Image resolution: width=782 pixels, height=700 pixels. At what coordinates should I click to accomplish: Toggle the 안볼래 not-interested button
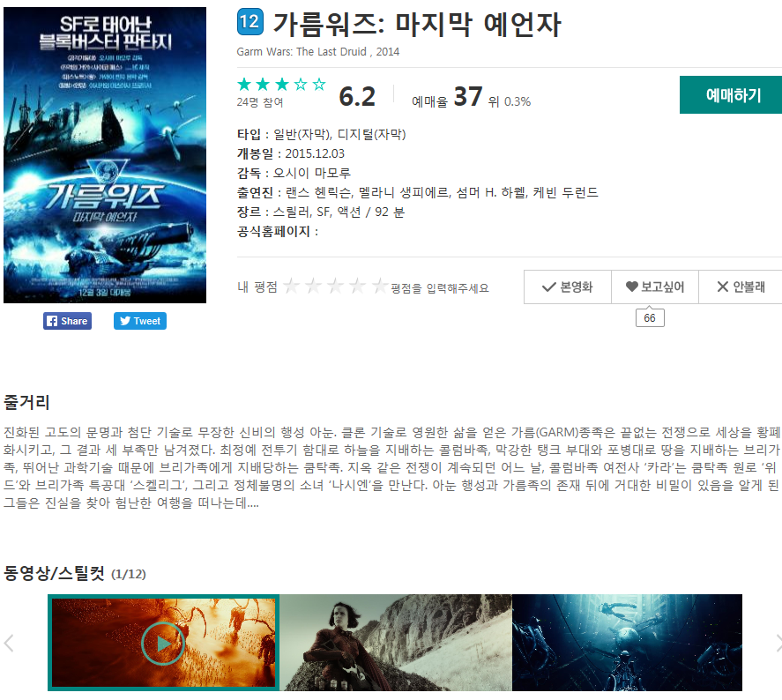[x=741, y=287]
